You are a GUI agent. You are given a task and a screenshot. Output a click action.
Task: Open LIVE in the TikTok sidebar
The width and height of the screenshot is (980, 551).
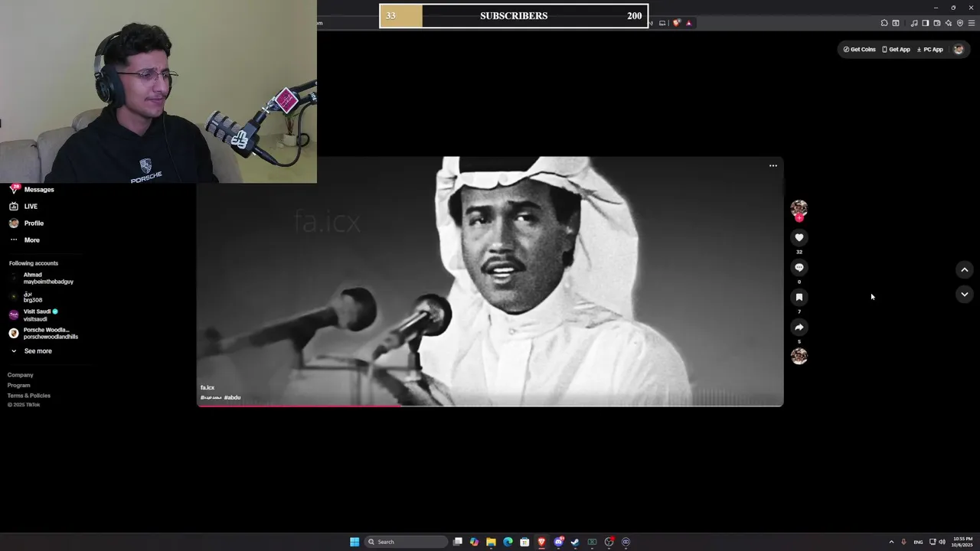coord(23,207)
